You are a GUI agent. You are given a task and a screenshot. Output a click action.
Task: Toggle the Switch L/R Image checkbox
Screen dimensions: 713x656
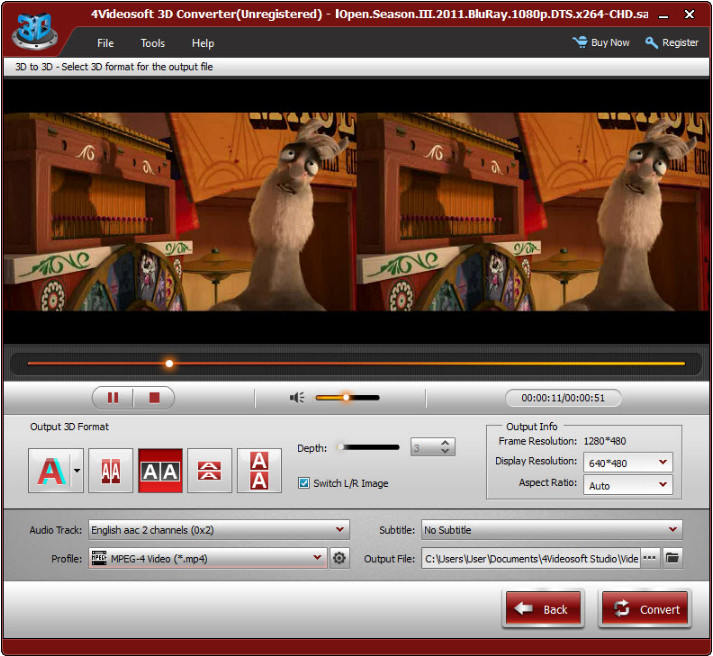[304, 483]
